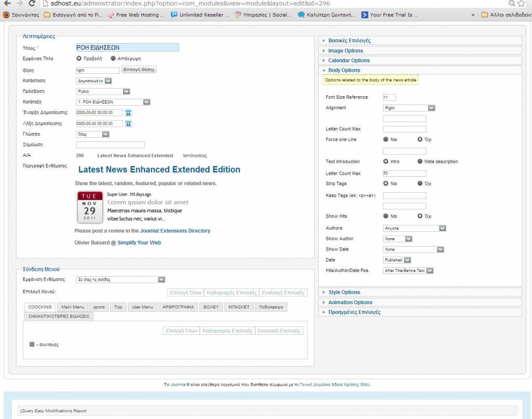
Task: Select the Απόκρυψη title radio button
Action: click(113, 59)
